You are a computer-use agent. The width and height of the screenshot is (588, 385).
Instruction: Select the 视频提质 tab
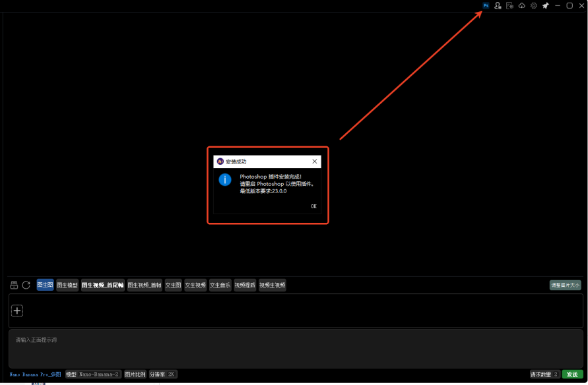tap(245, 285)
